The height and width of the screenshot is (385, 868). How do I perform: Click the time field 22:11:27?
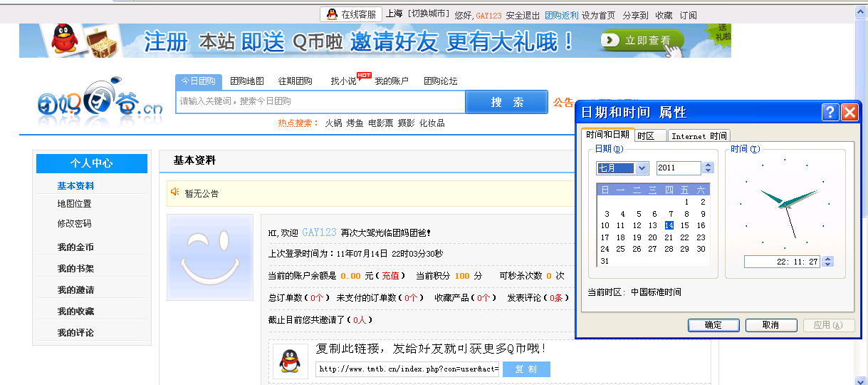(x=782, y=262)
